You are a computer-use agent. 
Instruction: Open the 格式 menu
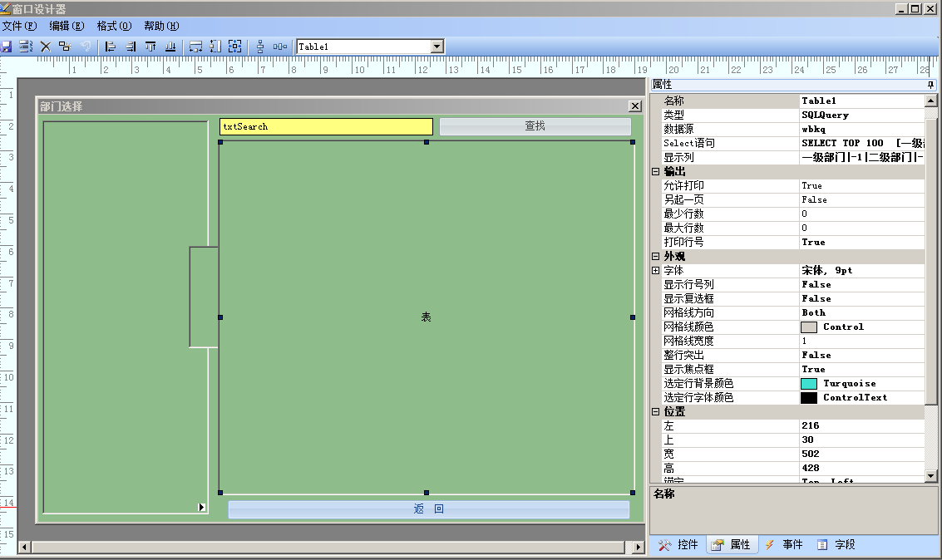coord(114,26)
